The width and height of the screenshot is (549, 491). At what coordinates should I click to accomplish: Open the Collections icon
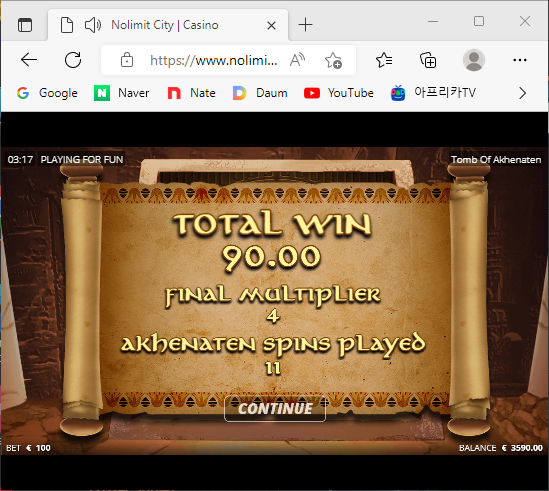(428, 60)
